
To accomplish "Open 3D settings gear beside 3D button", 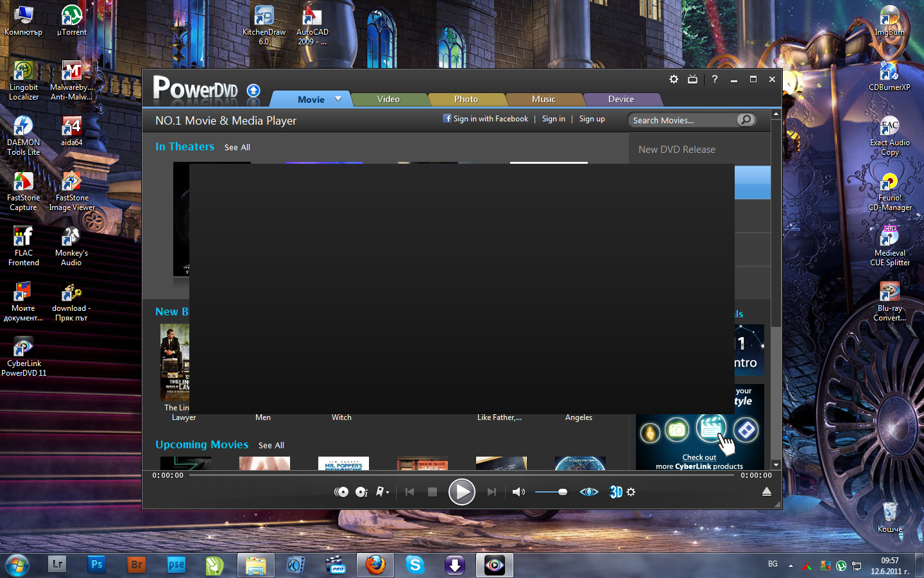I will coord(631,492).
